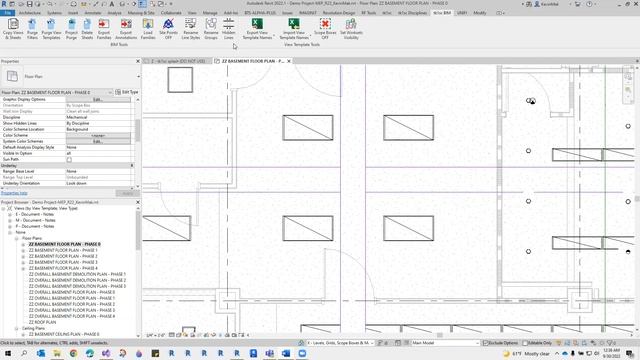Switch to the Architecture ribbon tab

click(x=30, y=13)
